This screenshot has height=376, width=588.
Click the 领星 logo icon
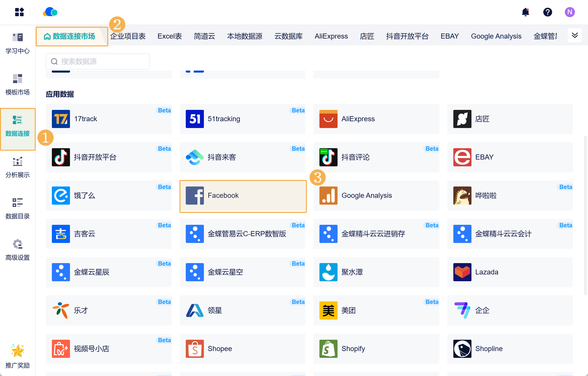coord(195,310)
